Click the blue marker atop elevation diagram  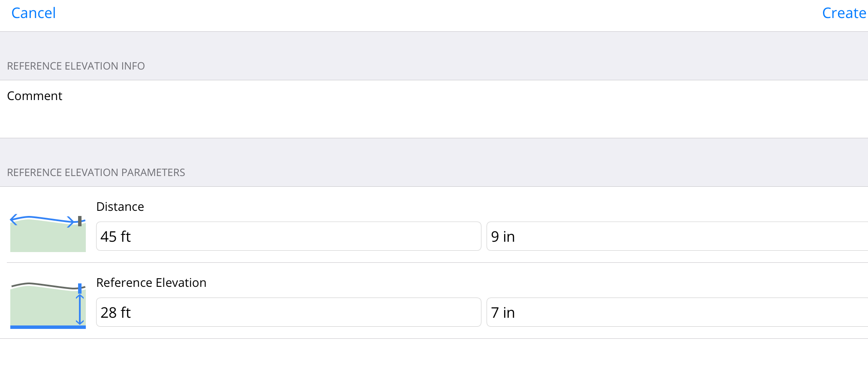80,288
